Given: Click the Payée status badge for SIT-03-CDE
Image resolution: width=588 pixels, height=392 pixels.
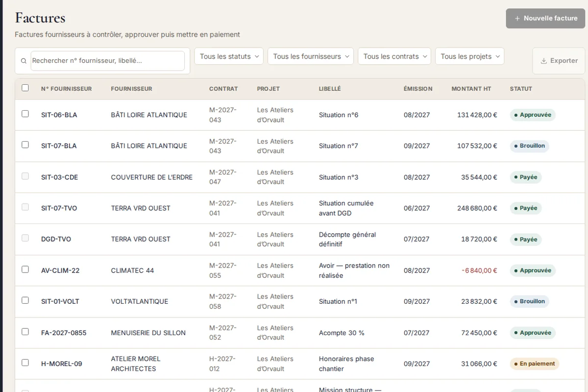Looking at the screenshot, I should point(526,177).
